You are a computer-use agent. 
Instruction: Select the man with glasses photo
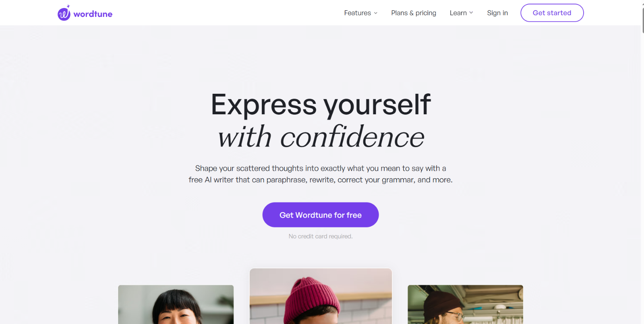[x=465, y=304]
